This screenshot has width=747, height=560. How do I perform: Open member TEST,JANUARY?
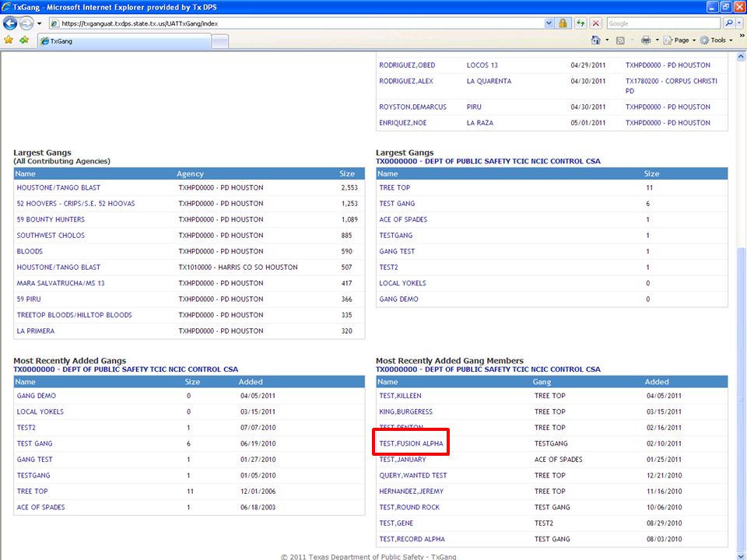(x=402, y=460)
